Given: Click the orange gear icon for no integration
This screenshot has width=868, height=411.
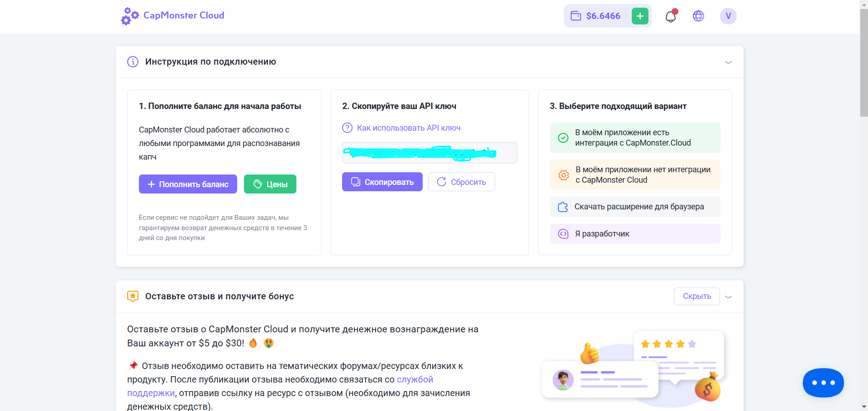Looking at the screenshot, I should [x=563, y=175].
